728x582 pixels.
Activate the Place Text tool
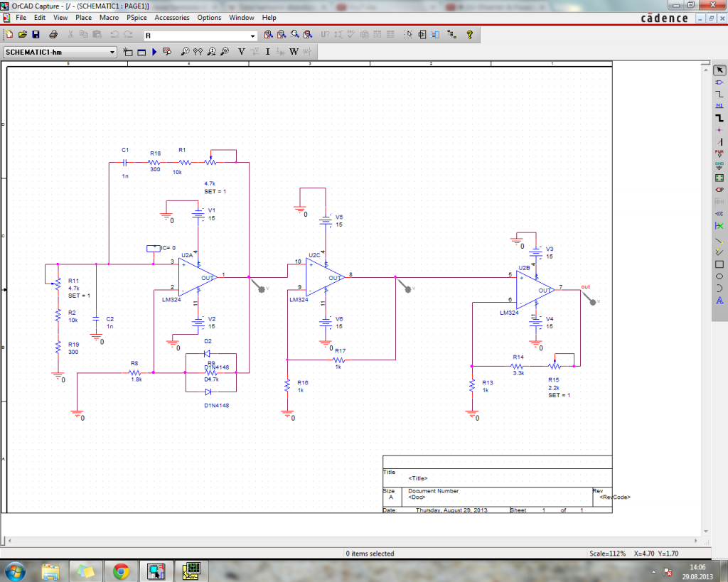[719, 300]
